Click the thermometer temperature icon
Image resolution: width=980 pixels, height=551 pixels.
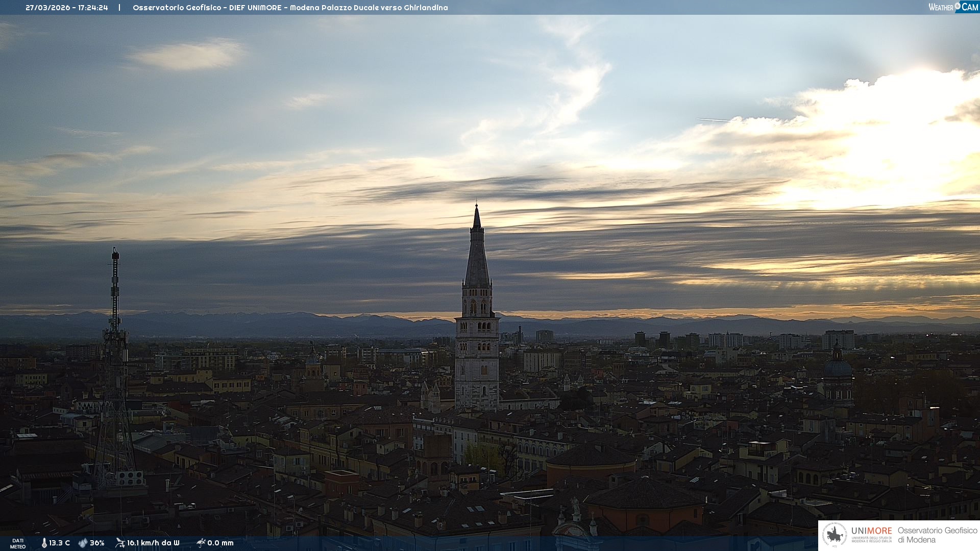(44, 543)
